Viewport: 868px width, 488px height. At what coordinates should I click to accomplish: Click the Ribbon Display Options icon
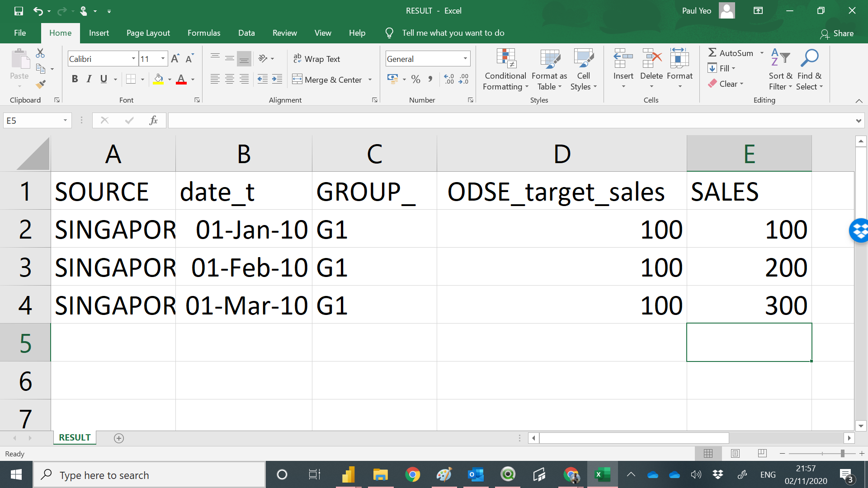pyautogui.click(x=758, y=11)
